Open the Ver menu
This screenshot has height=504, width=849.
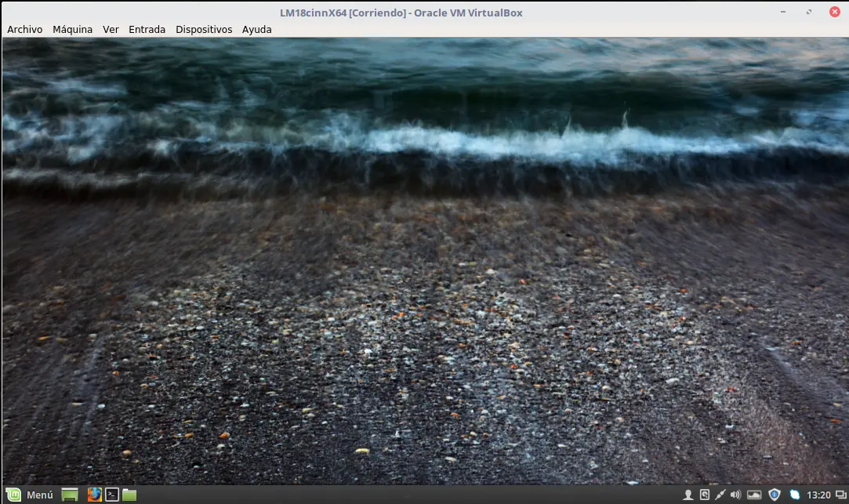click(111, 29)
